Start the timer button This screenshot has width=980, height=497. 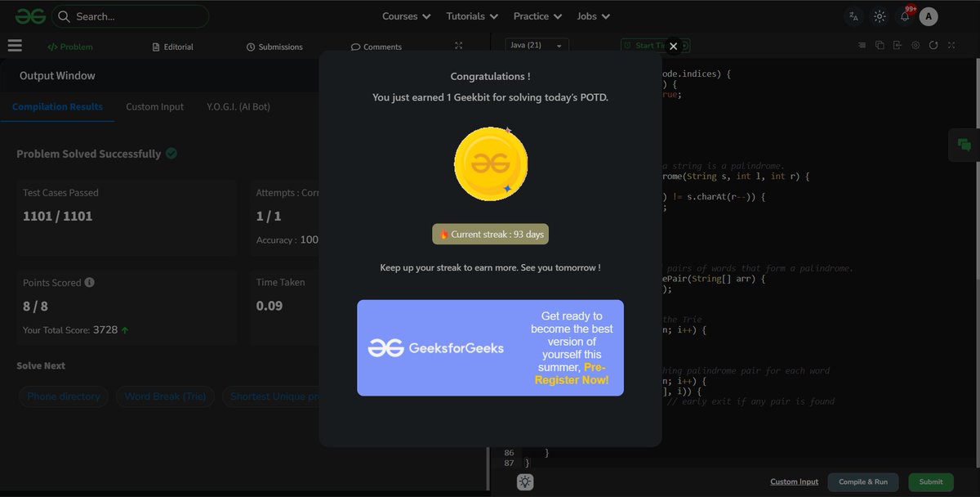[x=655, y=46]
